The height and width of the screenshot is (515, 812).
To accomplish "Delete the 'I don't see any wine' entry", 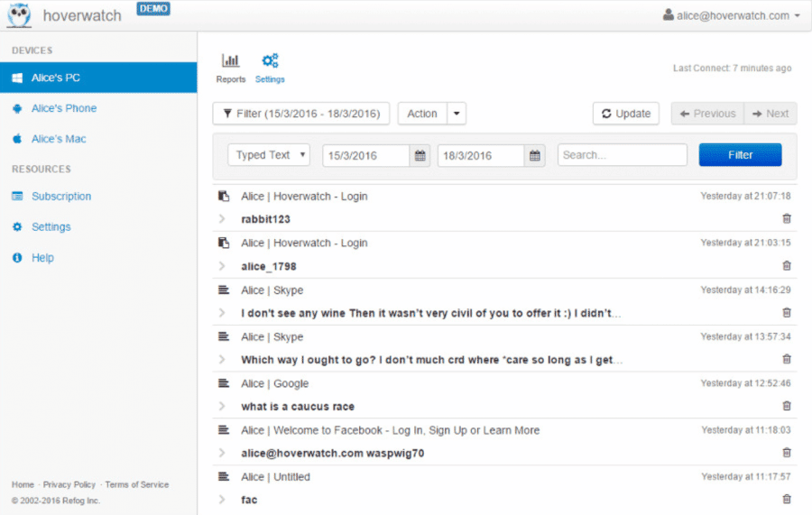I will (787, 312).
